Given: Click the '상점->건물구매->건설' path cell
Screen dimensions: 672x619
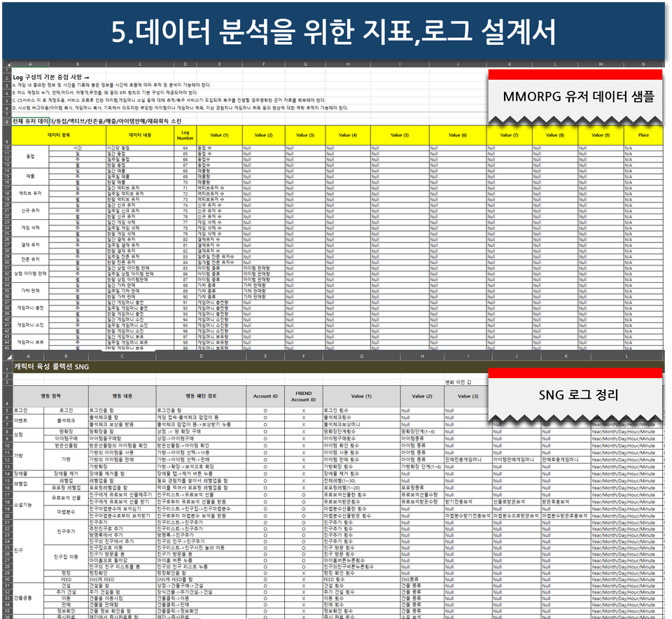Looking at the screenshot, I should pyautogui.click(x=201, y=585).
